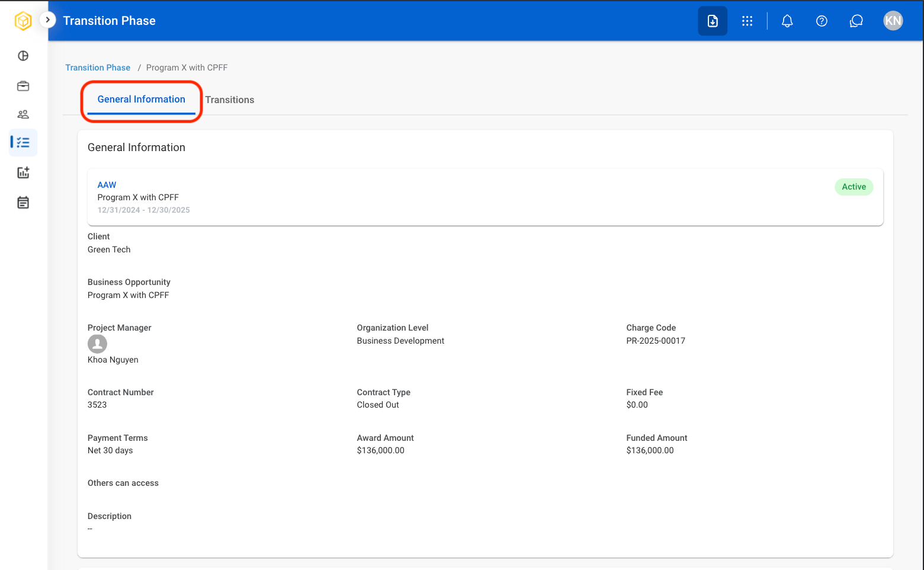924x570 pixels.
Task: Select the General Information tab
Action: pyautogui.click(x=142, y=100)
